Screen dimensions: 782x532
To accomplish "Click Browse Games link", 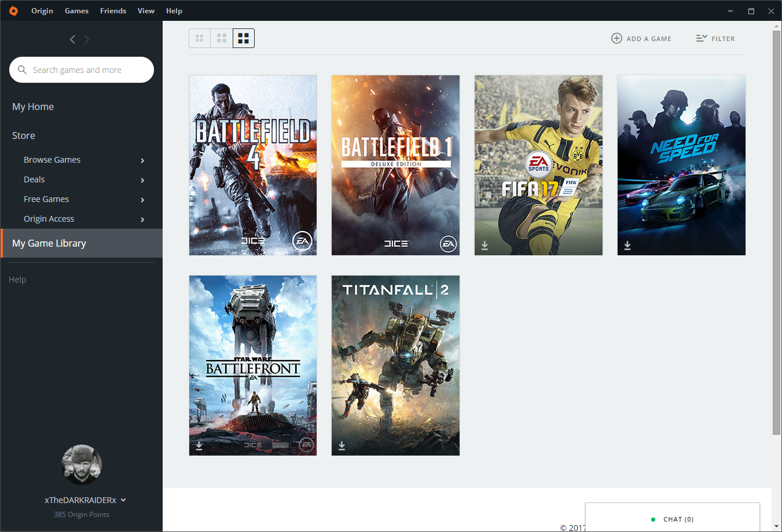I will coord(52,160).
